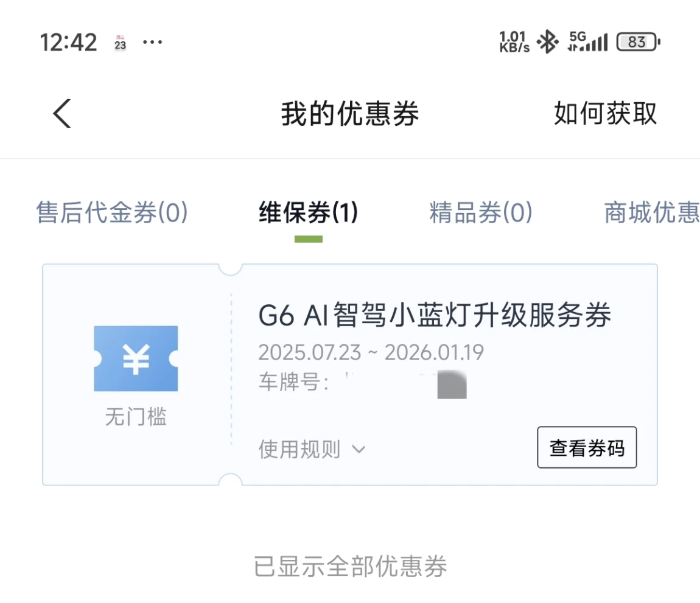Switch to 售后代金券(0) tab
The image size is (700, 603).
click(112, 212)
